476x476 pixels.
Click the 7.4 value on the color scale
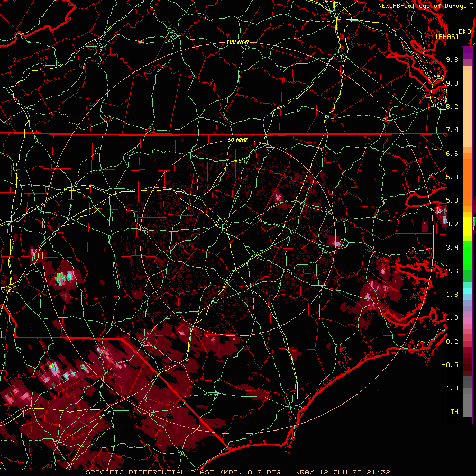coord(452,130)
